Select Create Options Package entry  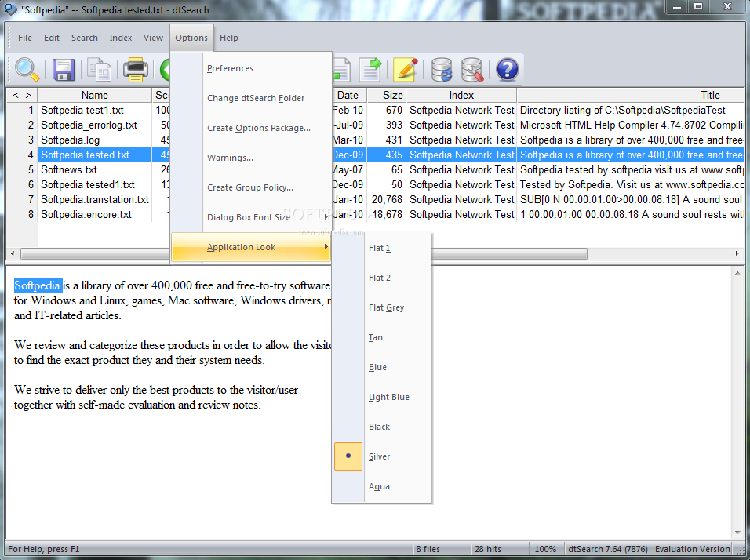(x=250, y=128)
